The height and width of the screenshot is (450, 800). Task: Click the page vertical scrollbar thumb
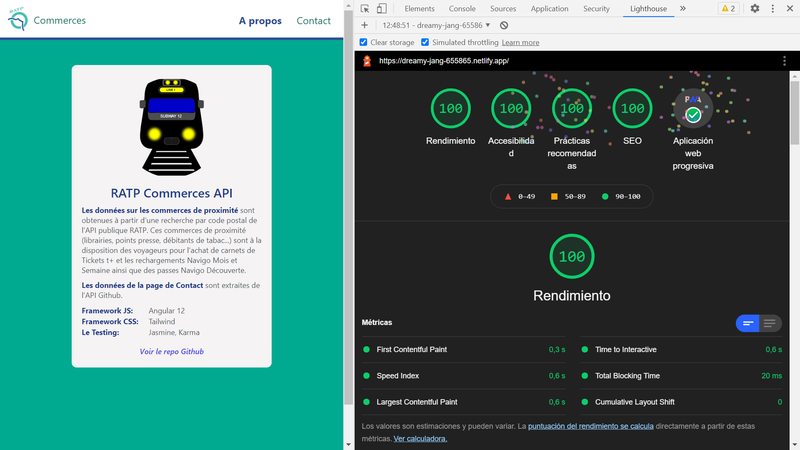348,207
